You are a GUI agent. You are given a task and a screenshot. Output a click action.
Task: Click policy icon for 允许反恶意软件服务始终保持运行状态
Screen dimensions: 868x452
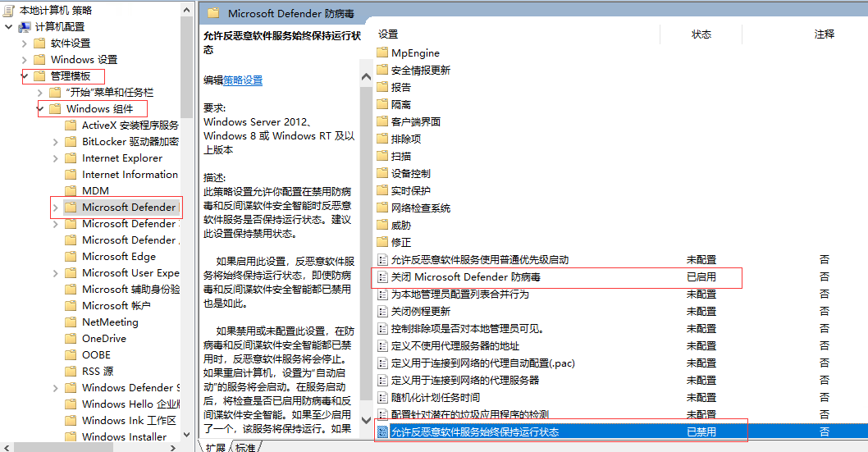pos(382,431)
